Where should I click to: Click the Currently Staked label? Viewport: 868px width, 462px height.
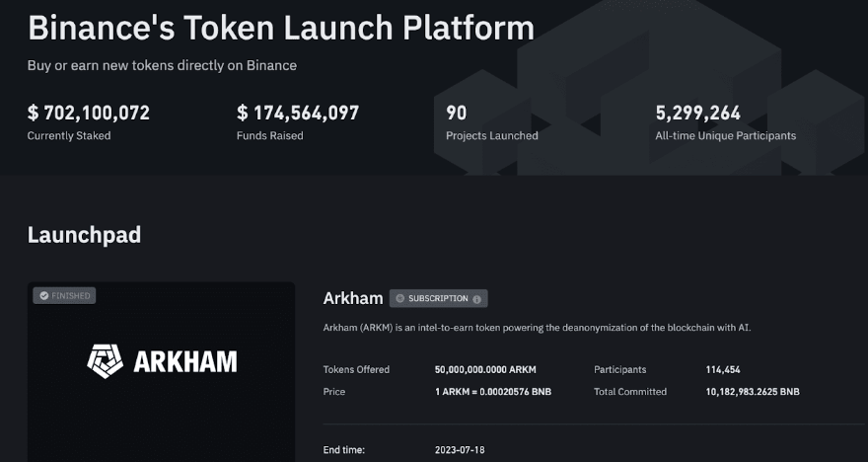(69, 135)
